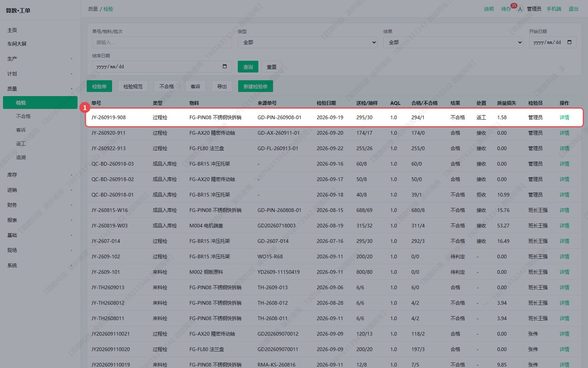Open 详情 for JY-TH2609013
This screenshot has width=588, height=368.
(564, 288)
